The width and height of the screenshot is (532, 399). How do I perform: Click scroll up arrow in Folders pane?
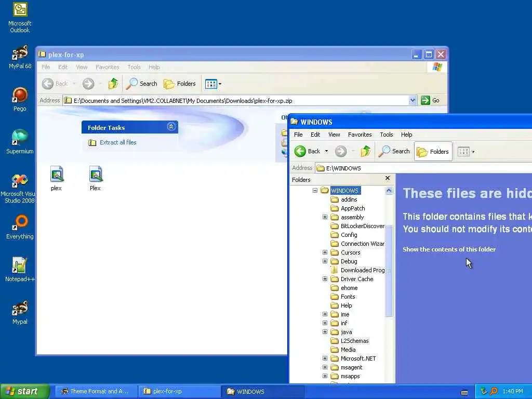coord(389,190)
